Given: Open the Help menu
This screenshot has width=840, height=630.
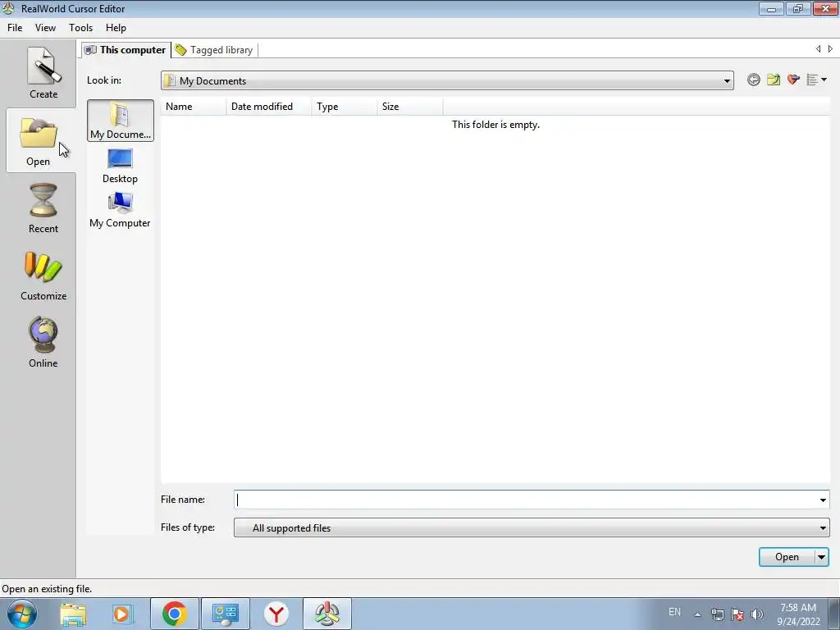Looking at the screenshot, I should (x=116, y=28).
